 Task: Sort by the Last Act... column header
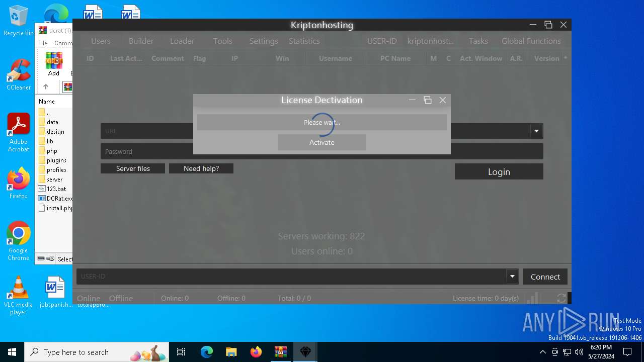pos(126,58)
